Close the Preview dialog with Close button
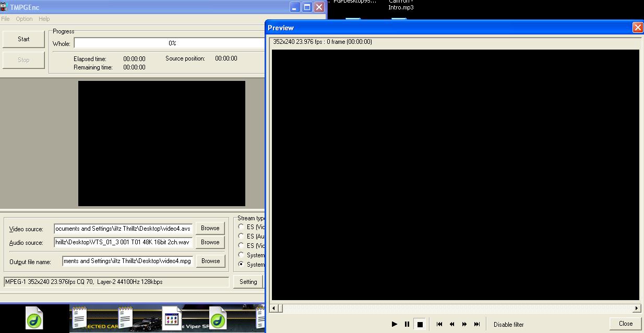 [x=626, y=324]
